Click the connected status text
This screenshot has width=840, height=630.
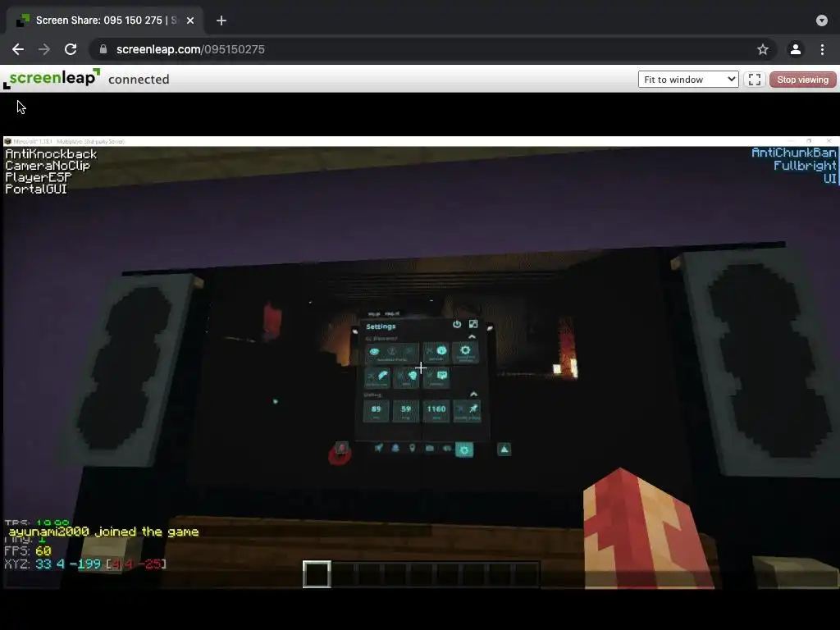click(139, 80)
